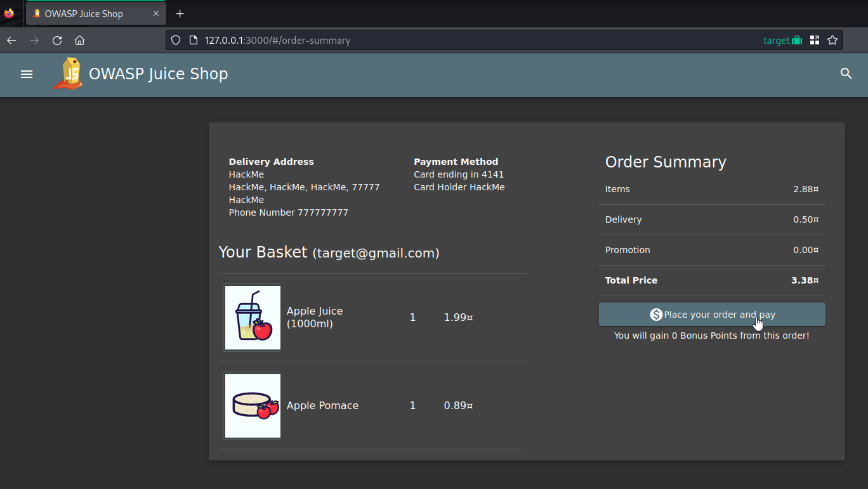868x489 pixels.
Task: Click the Order Summary heading
Action: click(666, 162)
